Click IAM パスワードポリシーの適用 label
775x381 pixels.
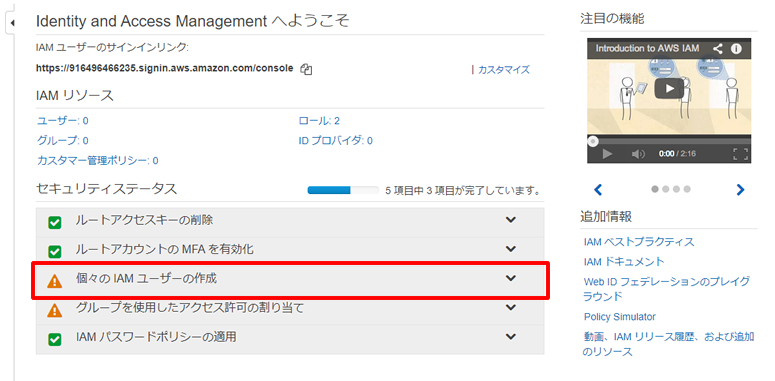coord(156,337)
